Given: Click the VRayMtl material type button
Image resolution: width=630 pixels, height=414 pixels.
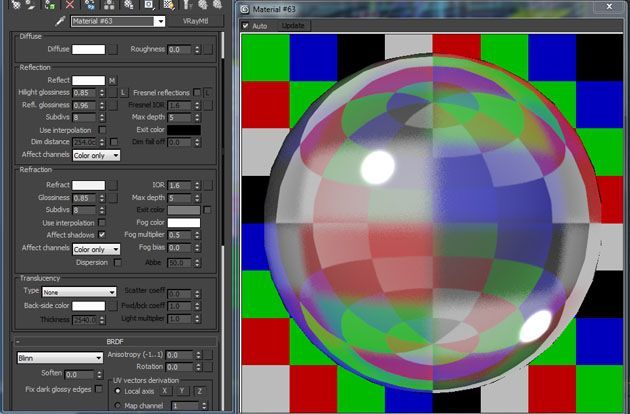Looking at the screenshot, I should coord(195,21).
